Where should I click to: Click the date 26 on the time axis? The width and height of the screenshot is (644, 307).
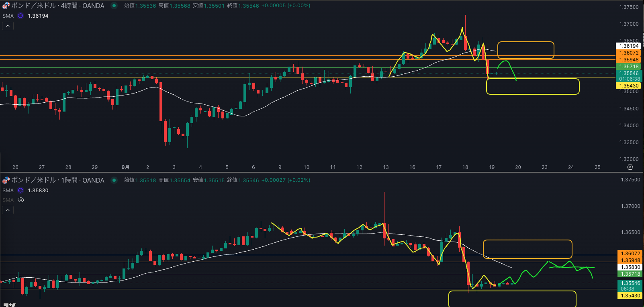pos(15,167)
